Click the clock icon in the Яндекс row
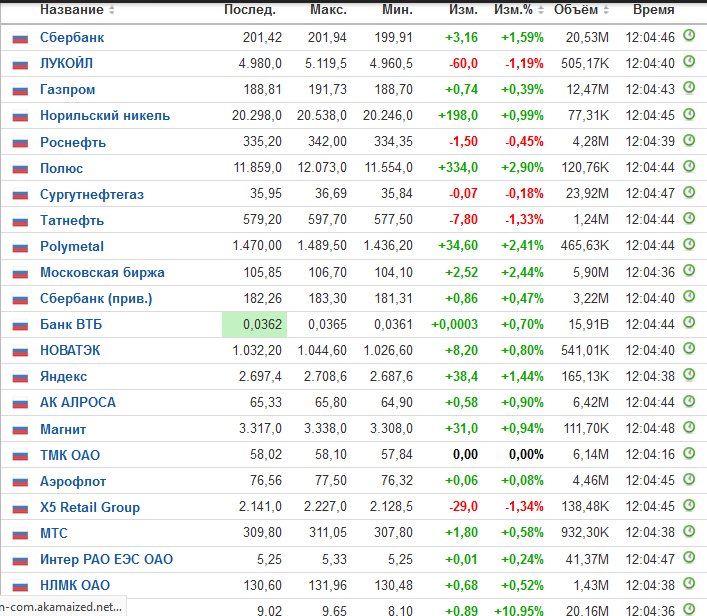 point(689,374)
